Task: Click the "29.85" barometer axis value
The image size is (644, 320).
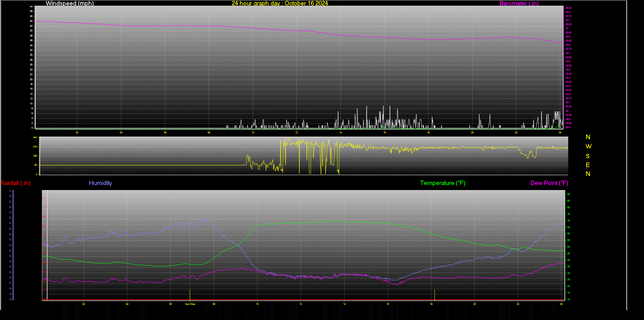Action: (x=569, y=41)
